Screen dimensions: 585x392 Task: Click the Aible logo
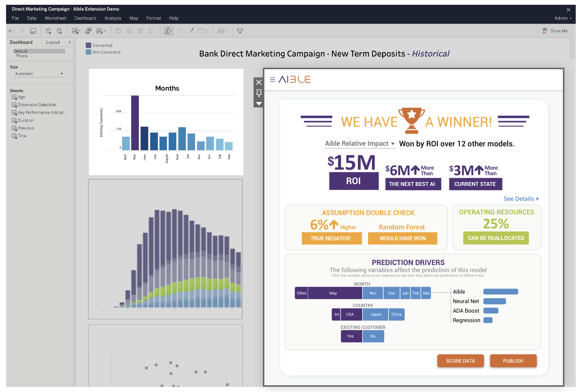294,79
